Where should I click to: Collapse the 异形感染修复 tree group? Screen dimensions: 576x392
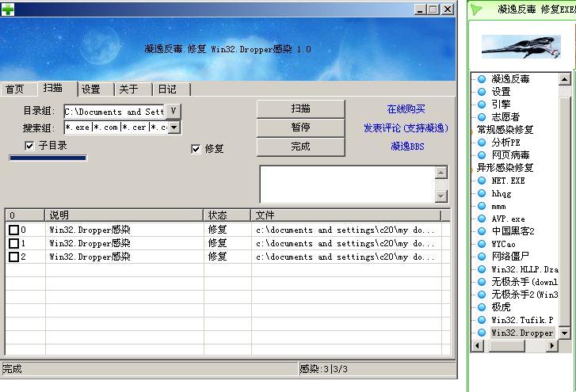point(472,169)
